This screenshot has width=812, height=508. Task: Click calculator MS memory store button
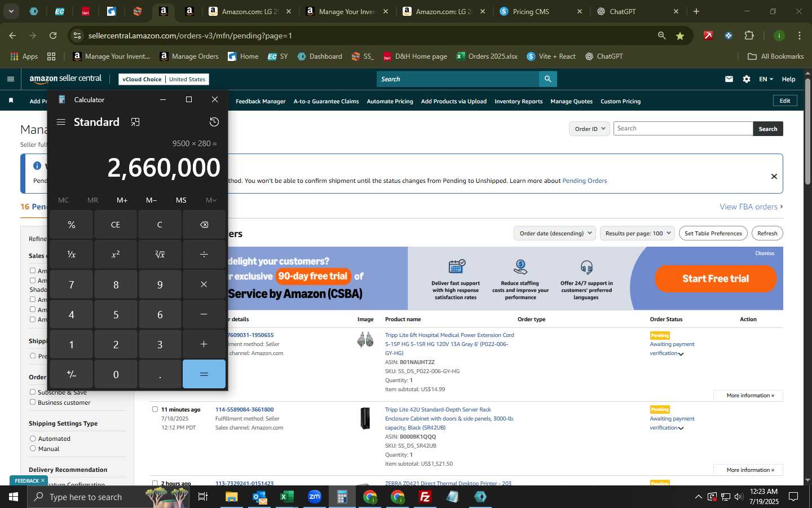(x=181, y=200)
